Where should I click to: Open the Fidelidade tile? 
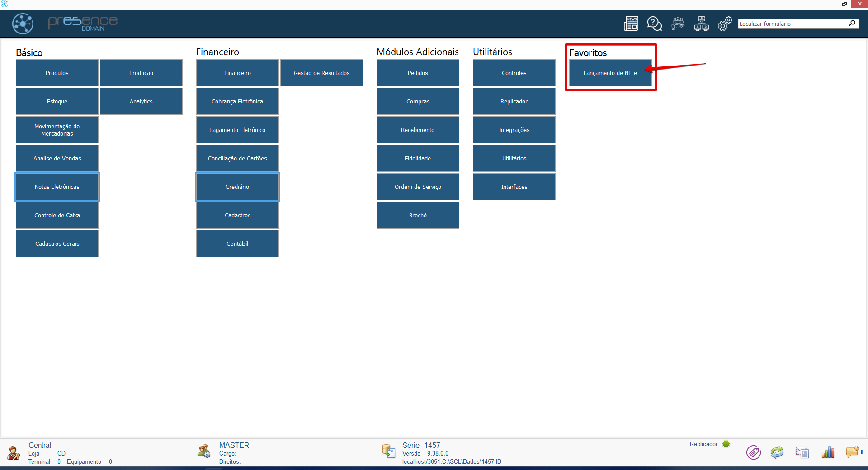tap(418, 158)
